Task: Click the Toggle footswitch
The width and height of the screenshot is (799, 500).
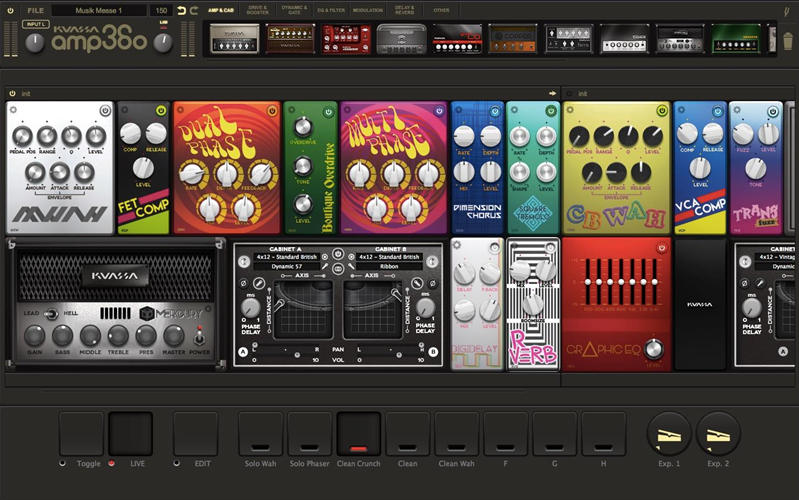Action: (x=82, y=434)
